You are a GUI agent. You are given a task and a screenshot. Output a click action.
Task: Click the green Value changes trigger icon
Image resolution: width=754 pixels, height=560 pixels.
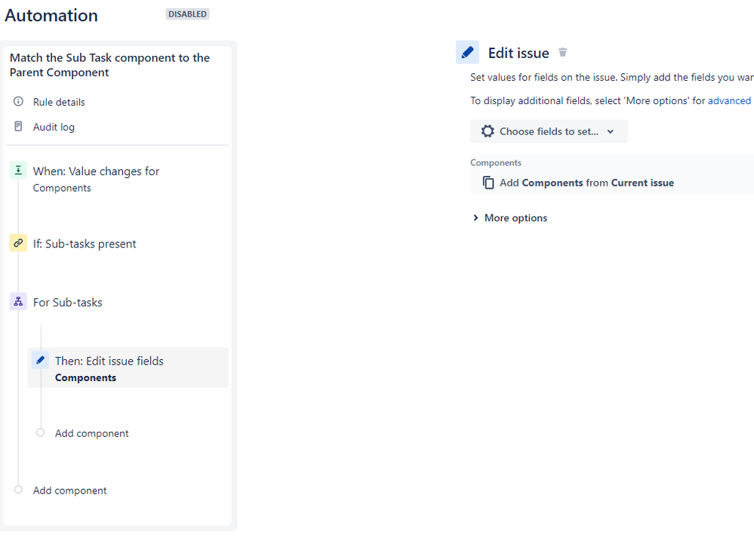tap(18, 170)
